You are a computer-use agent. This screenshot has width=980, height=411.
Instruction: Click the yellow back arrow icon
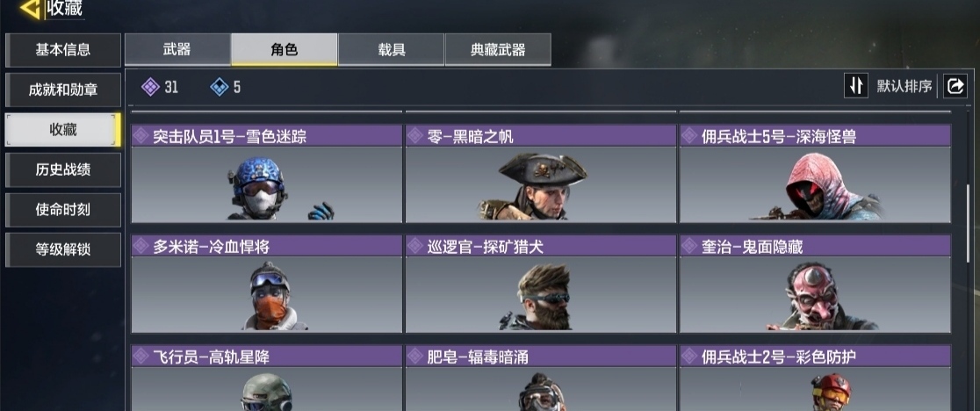[29, 9]
